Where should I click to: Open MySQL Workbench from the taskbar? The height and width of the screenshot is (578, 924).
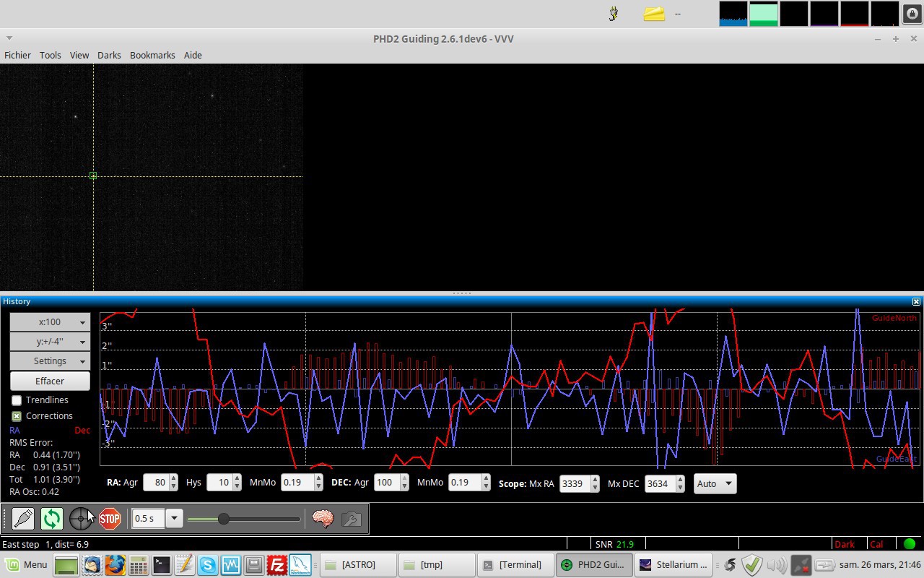[x=300, y=565]
